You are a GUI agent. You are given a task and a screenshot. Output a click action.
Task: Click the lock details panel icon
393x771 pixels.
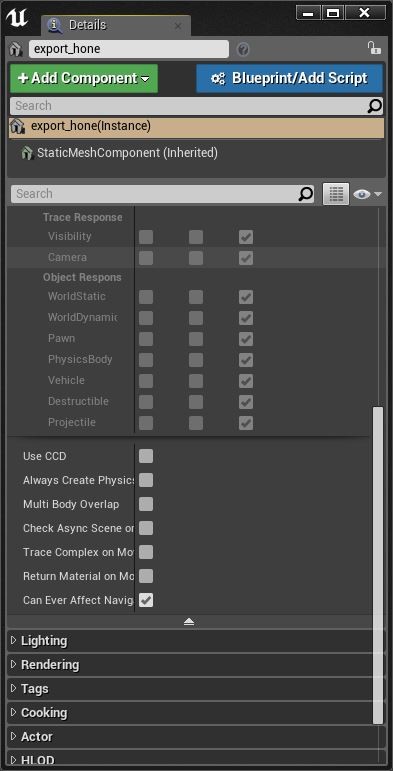tap(374, 48)
